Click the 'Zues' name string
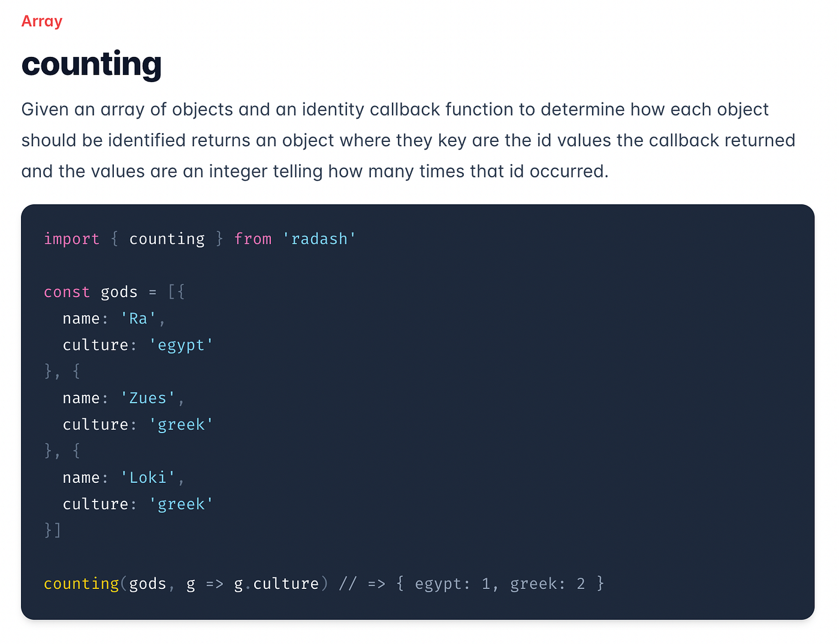The height and width of the screenshot is (644, 839). [x=147, y=398]
